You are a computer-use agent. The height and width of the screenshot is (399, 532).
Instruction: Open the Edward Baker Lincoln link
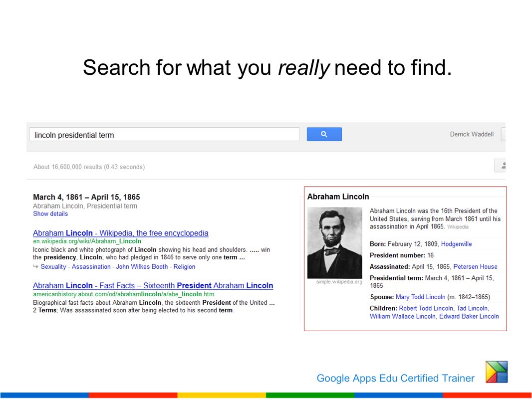469,316
